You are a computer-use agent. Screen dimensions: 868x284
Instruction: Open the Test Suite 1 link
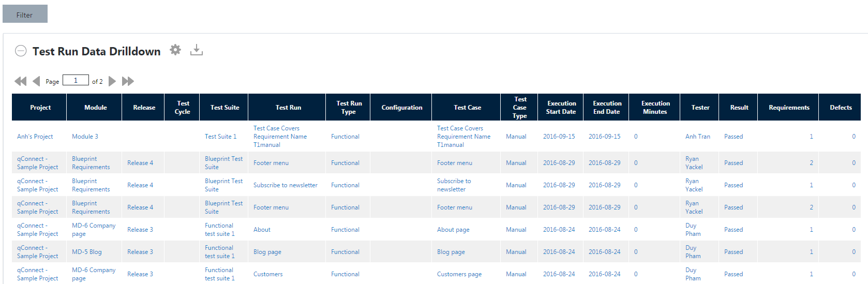(x=220, y=137)
